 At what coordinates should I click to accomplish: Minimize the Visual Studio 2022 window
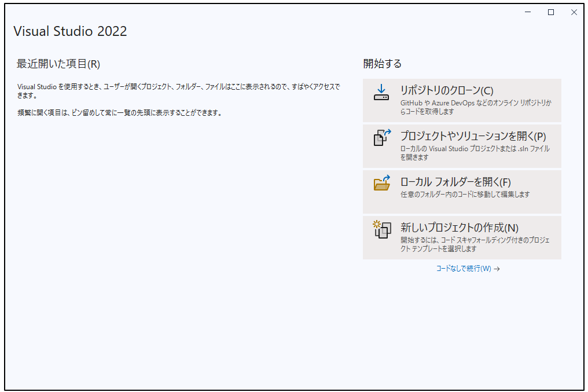pyautogui.click(x=528, y=12)
